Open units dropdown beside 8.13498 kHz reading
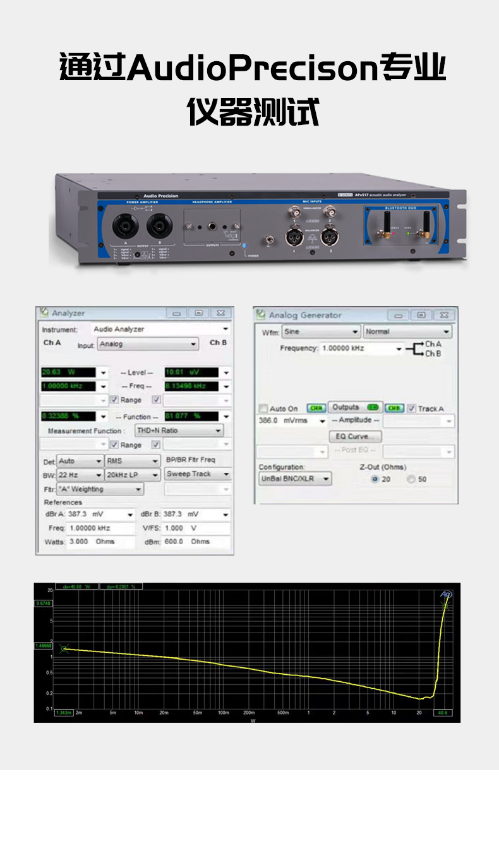This screenshot has width=499, height=868. pyautogui.click(x=226, y=386)
